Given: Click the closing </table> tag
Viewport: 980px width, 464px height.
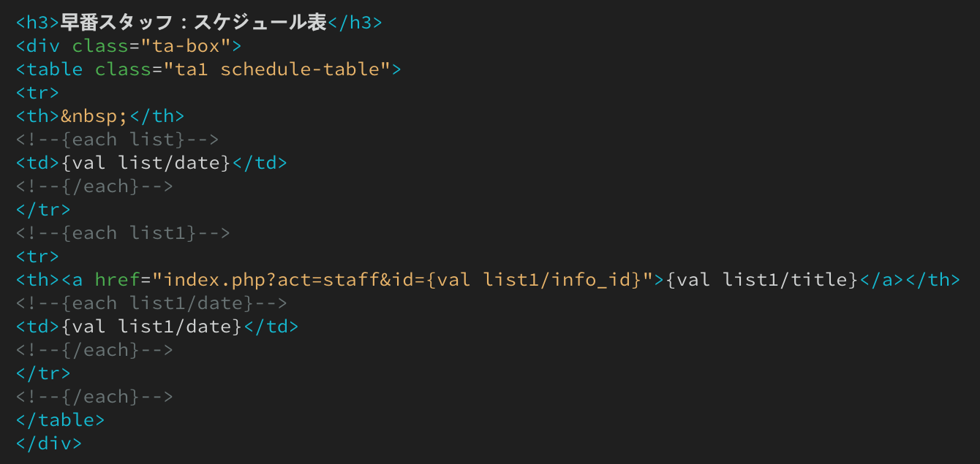Looking at the screenshot, I should pyautogui.click(x=60, y=420).
